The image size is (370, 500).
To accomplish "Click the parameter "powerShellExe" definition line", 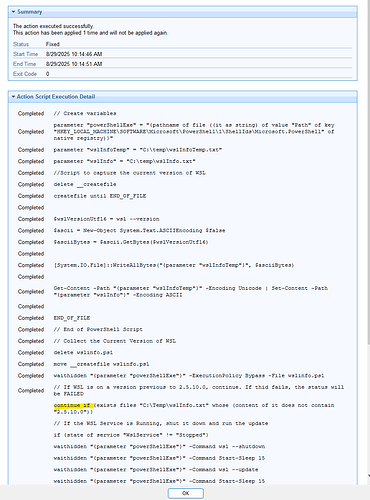I will click(x=194, y=132).
